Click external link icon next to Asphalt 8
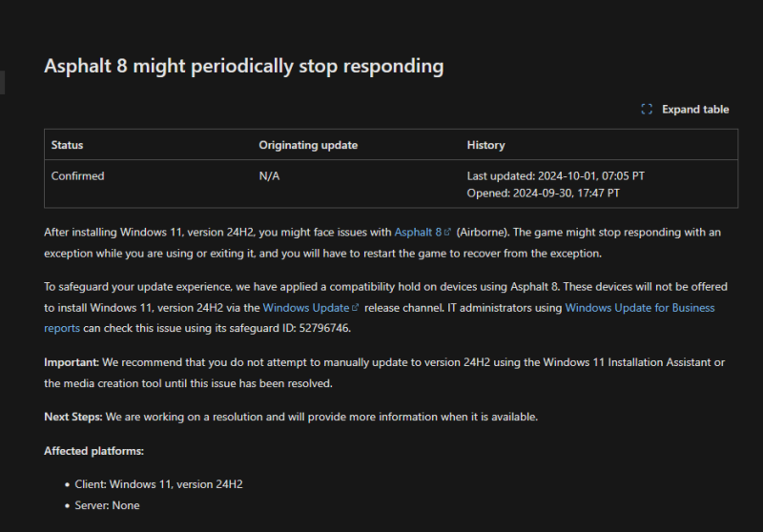Screen dimensions: 763x532 point(447,232)
